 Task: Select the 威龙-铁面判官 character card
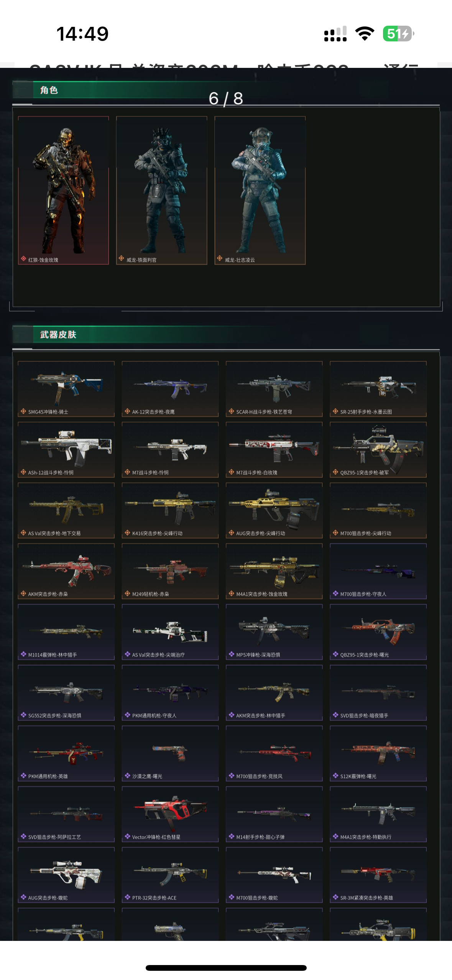click(x=162, y=191)
